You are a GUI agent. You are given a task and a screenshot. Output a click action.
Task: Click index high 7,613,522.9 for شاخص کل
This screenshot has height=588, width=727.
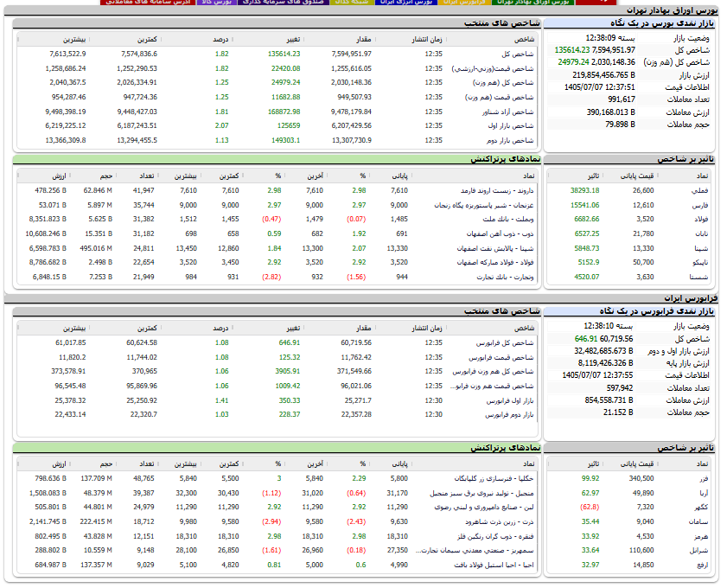67,54
